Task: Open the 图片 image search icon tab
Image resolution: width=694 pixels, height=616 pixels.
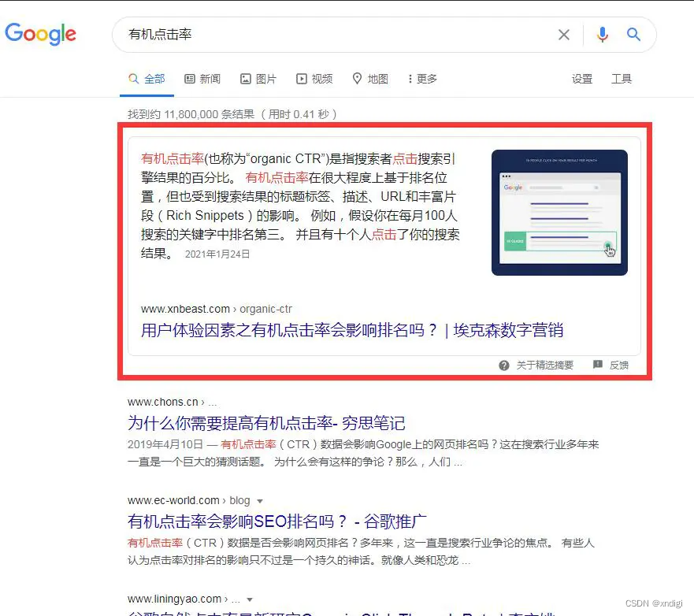Action: tap(246, 78)
